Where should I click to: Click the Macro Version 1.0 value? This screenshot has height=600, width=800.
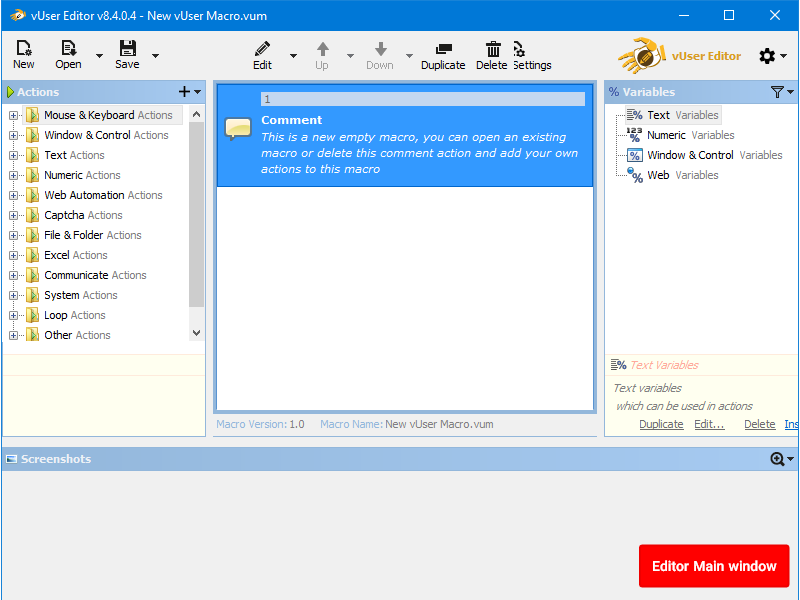pos(297,424)
